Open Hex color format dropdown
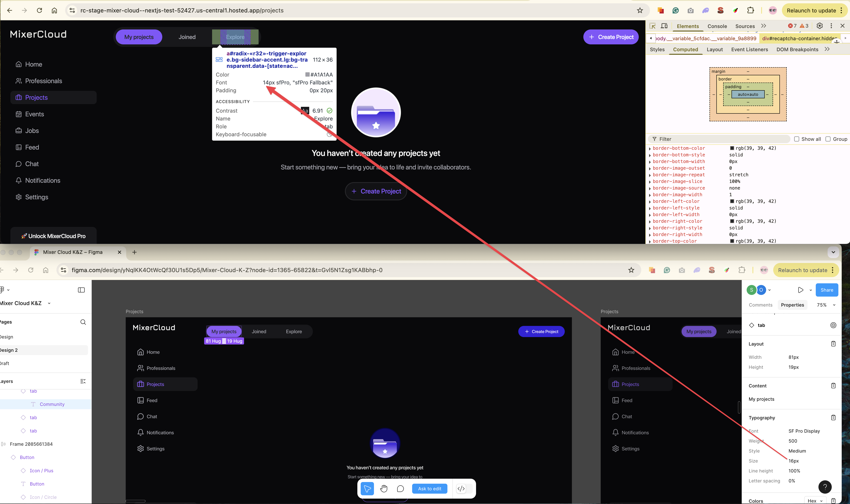 815,501
